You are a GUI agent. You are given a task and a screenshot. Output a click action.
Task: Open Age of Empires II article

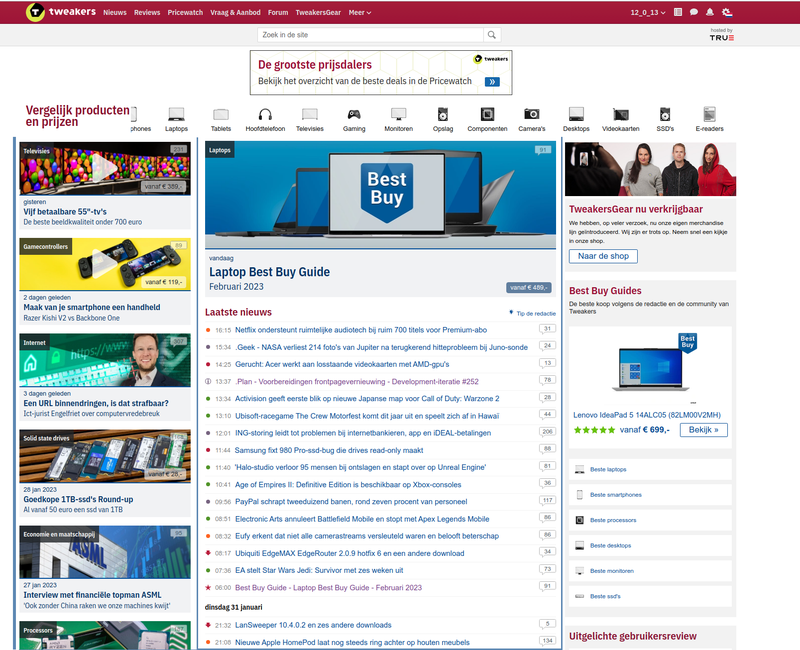pyautogui.click(x=348, y=484)
